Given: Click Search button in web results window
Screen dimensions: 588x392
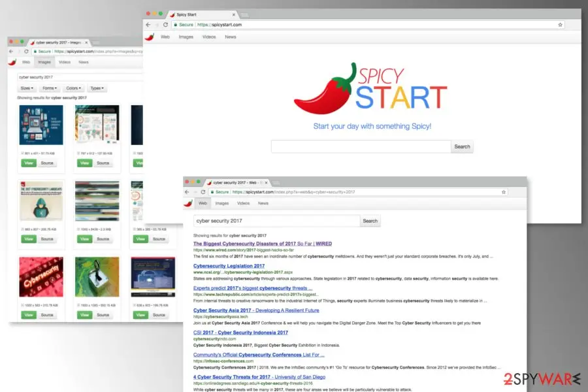Looking at the screenshot, I should [370, 221].
